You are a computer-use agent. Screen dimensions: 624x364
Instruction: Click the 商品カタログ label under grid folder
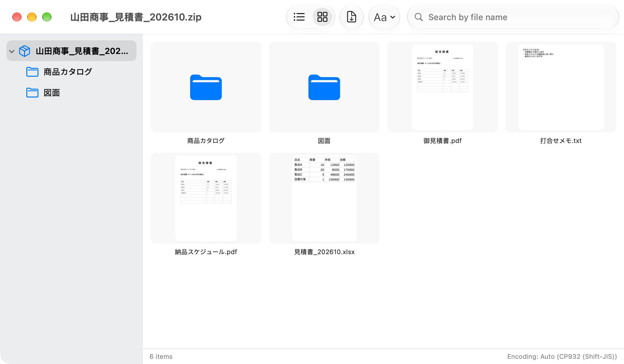(206, 141)
